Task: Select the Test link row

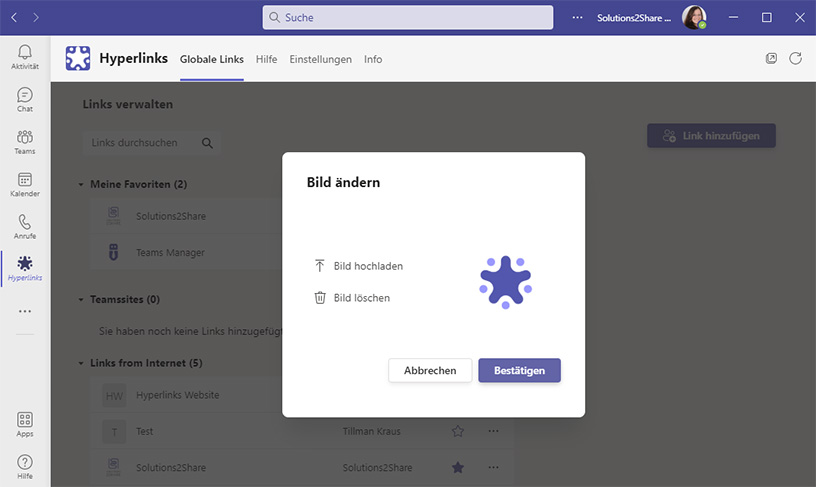Action: point(300,431)
